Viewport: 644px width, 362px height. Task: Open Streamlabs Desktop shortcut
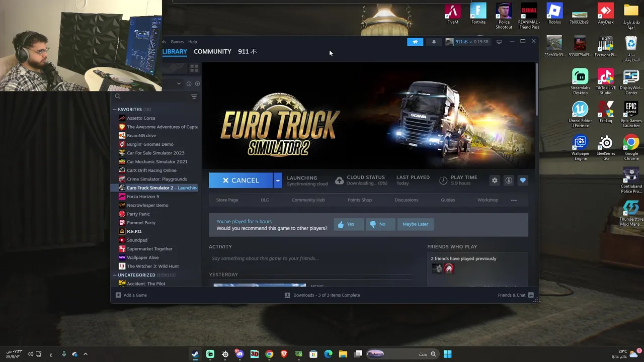coord(580,82)
